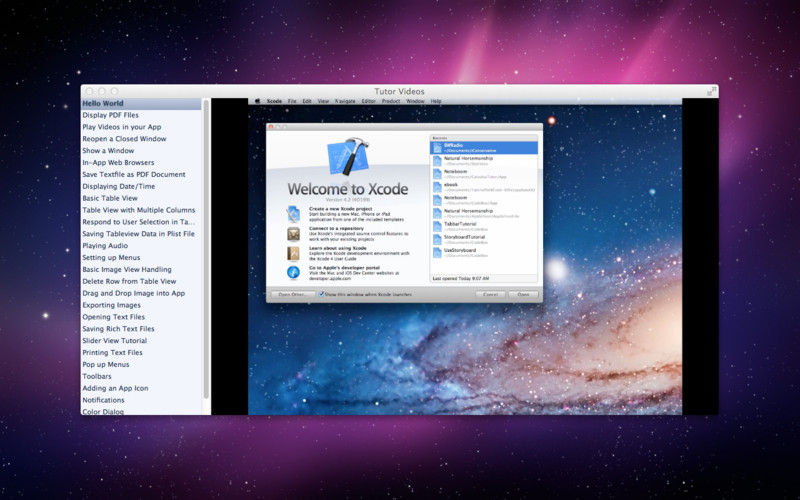Click the Open button in Xcode welcome

523,294
